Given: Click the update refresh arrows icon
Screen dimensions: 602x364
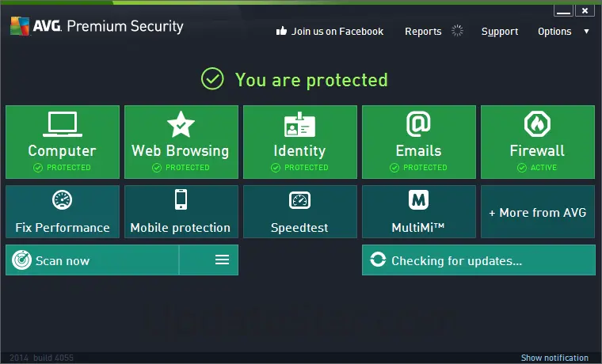Looking at the screenshot, I should tap(378, 260).
